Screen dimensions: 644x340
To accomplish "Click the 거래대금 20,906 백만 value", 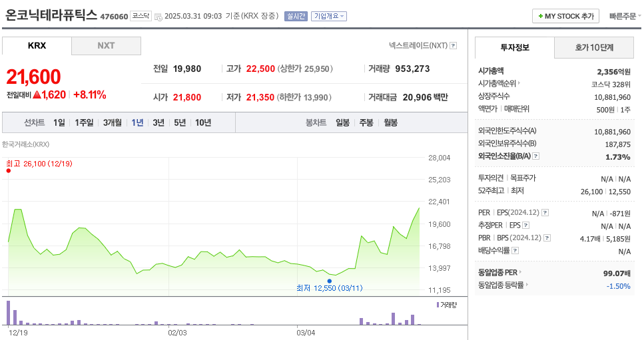I will point(425,97).
